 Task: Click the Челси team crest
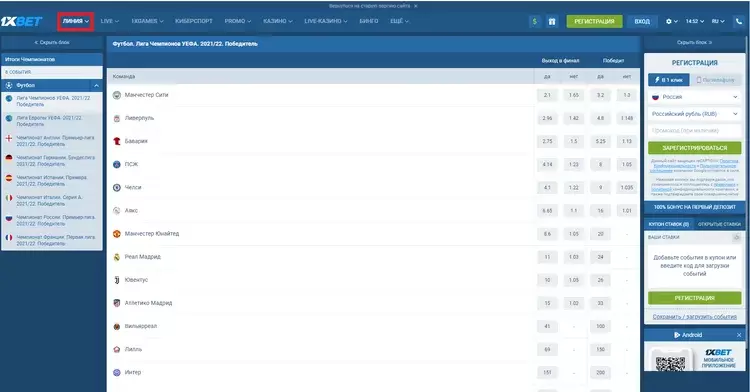117,187
